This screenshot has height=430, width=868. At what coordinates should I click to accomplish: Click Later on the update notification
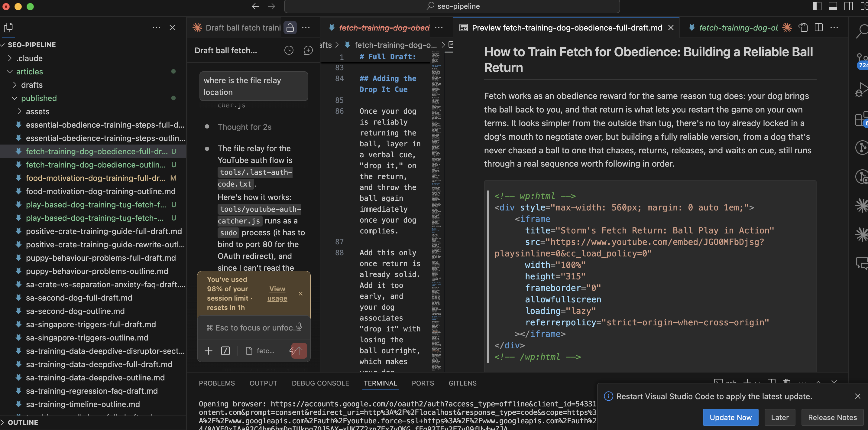click(780, 417)
